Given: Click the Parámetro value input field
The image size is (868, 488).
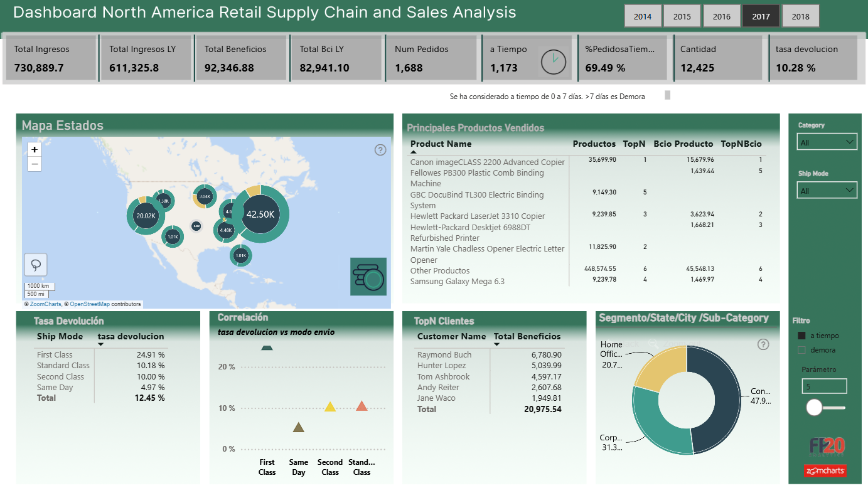Looking at the screenshot, I should pyautogui.click(x=824, y=386).
